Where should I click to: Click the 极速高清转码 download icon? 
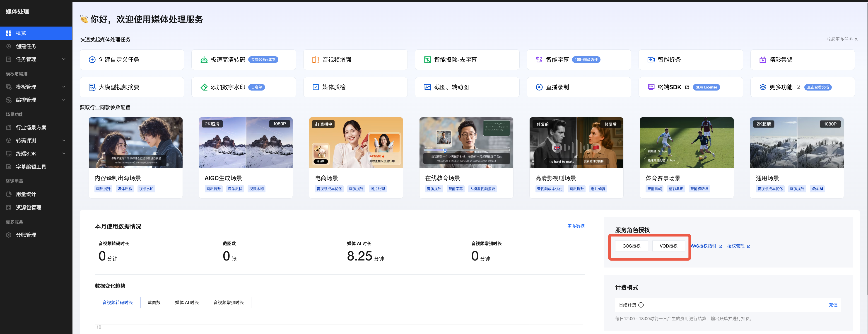(204, 60)
